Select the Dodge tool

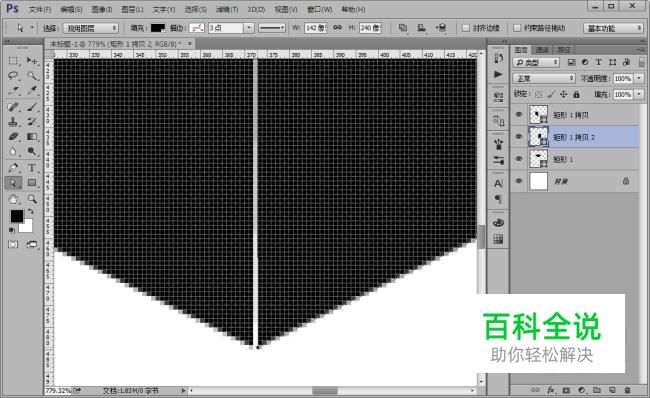[x=32, y=152]
